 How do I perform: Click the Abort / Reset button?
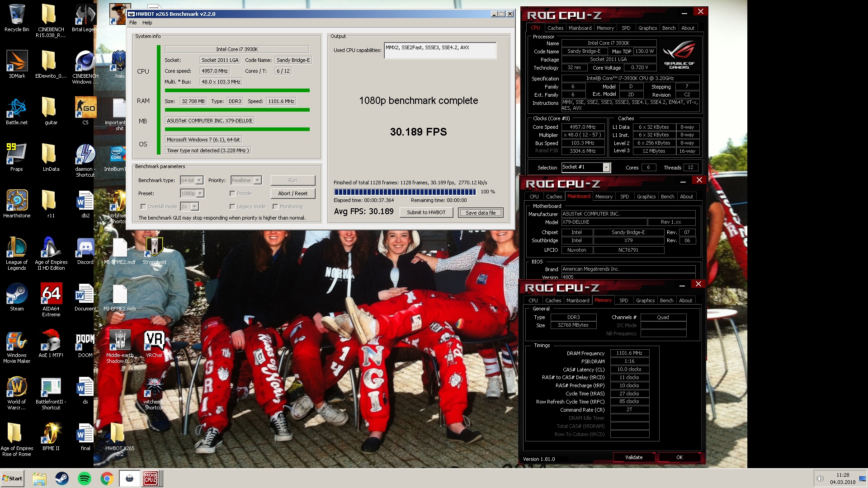tap(293, 193)
